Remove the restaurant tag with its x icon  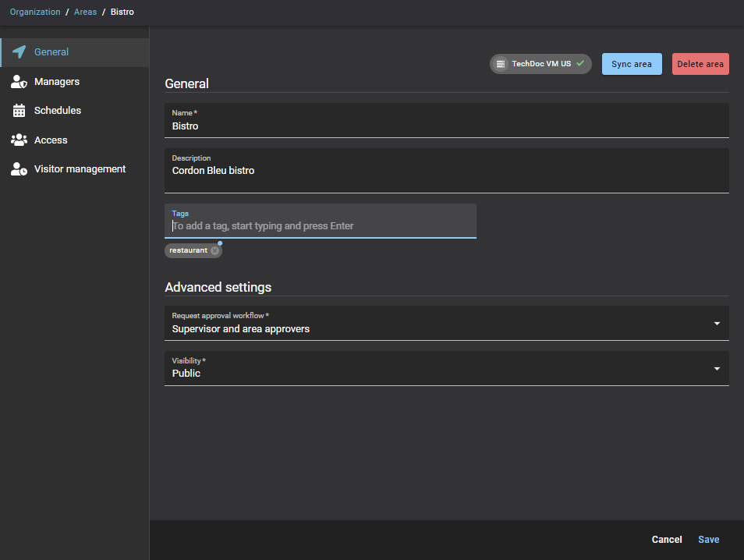pos(214,250)
